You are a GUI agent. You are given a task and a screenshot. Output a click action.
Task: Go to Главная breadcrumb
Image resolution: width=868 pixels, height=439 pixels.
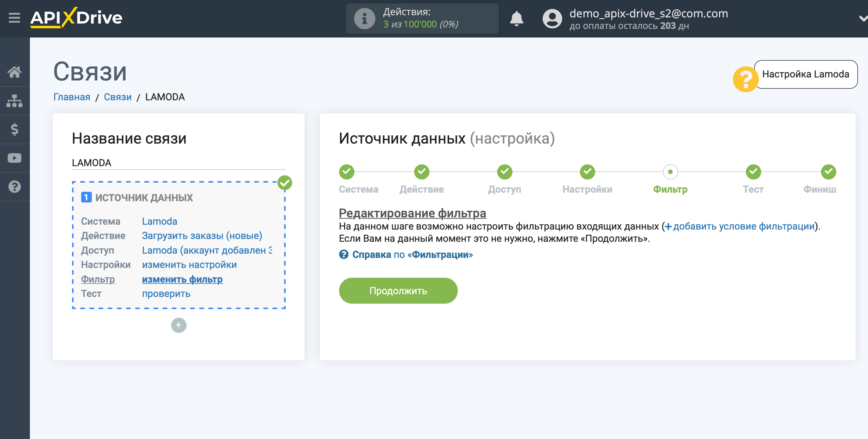tap(72, 97)
